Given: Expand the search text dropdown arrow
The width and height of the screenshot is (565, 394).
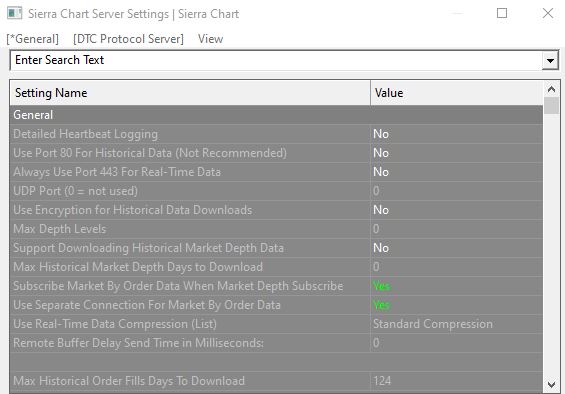Looking at the screenshot, I should (x=550, y=60).
